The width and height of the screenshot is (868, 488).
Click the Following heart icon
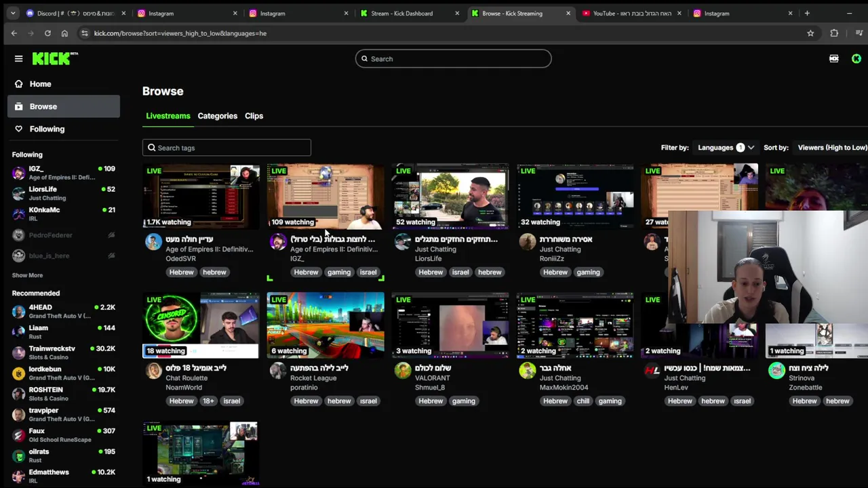[18, 129]
